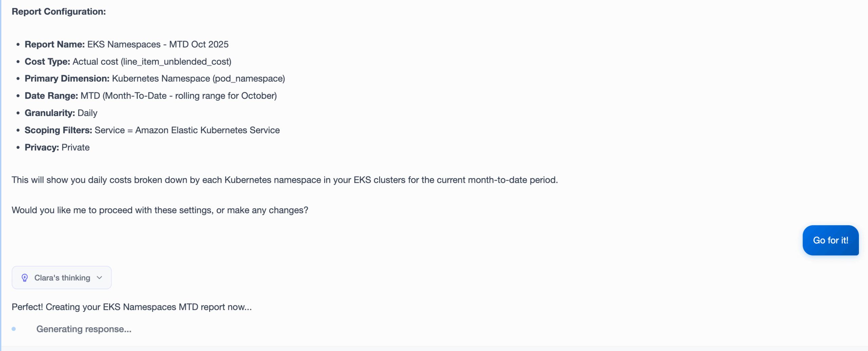Click the "Amazon Elastic Kubernetes Service" filter value
Image resolution: width=868 pixels, height=351 pixels.
(208, 130)
